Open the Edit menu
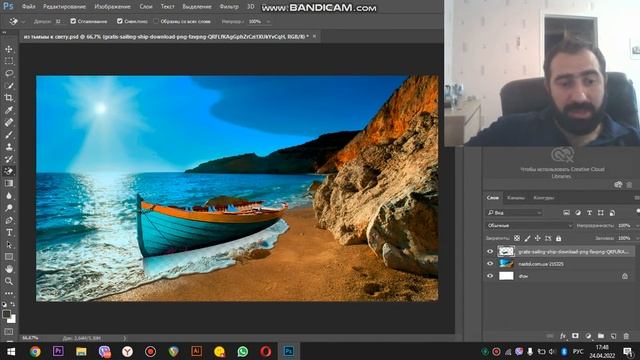Screen dimensions: 640x360 click(x=64, y=7)
